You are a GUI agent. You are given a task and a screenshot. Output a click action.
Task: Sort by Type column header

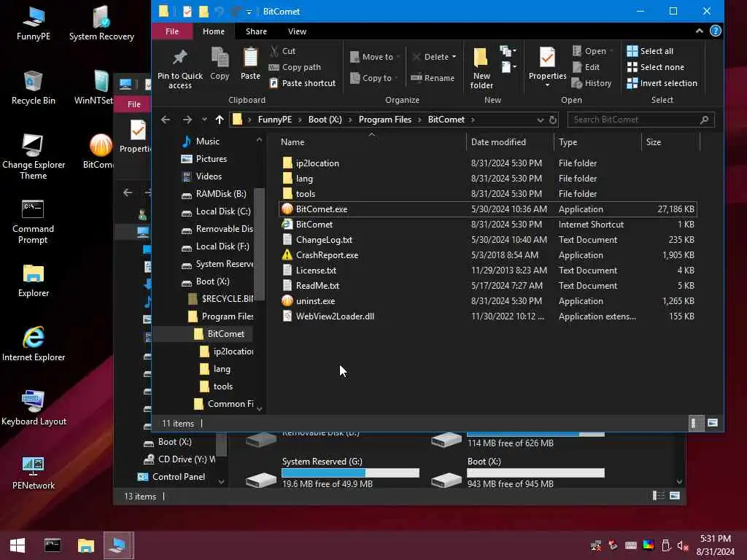click(597, 142)
